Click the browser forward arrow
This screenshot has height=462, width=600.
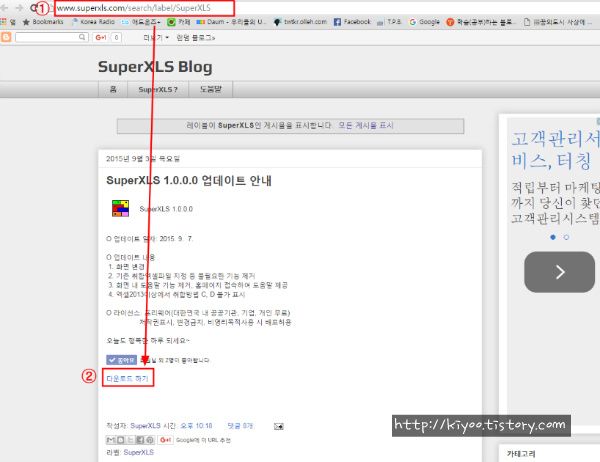[19, 8]
